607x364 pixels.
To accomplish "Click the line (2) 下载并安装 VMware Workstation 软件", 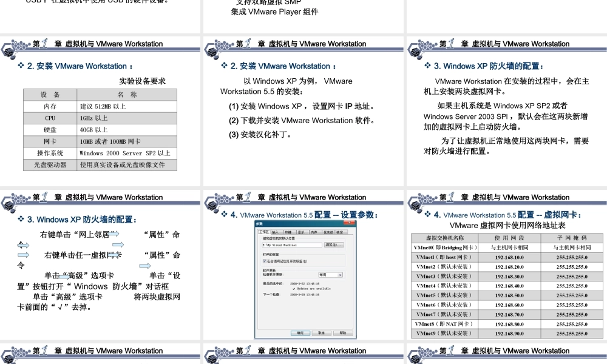I will tap(302, 120).
